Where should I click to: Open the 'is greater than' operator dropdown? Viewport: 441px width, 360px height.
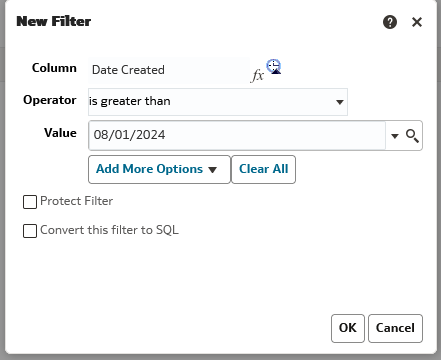click(x=218, y=102)
